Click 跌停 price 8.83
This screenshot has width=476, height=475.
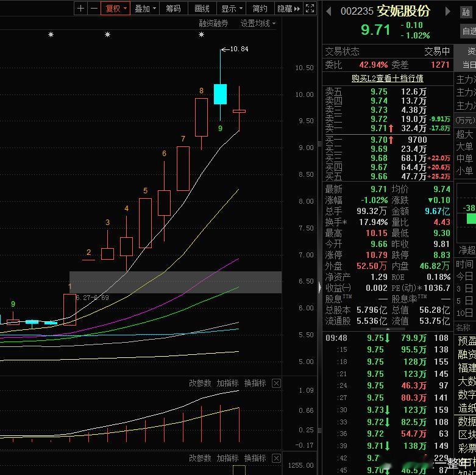[442, 255]
